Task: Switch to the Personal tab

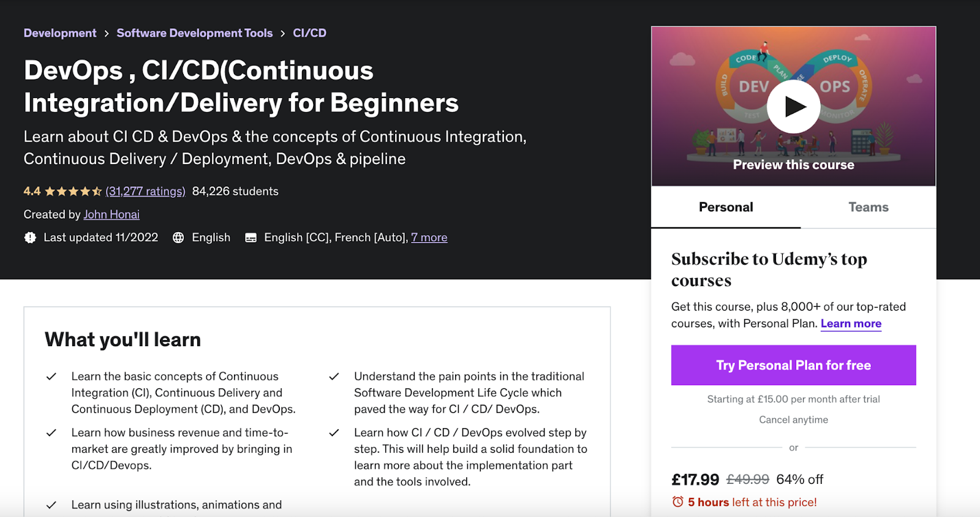Action: click(726, 207)
